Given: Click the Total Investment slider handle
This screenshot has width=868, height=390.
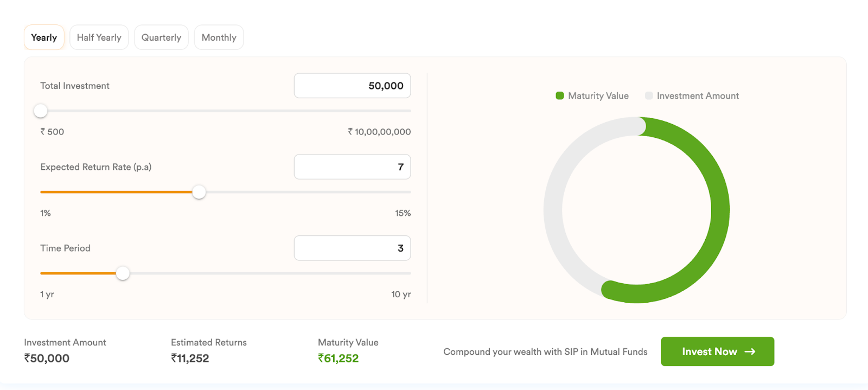Looking at the screenshot, I should click(x=41, y=111).
